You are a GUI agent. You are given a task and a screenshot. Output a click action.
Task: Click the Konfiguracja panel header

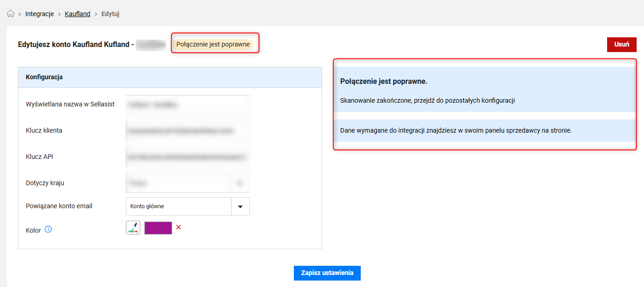tap(170, 77)
